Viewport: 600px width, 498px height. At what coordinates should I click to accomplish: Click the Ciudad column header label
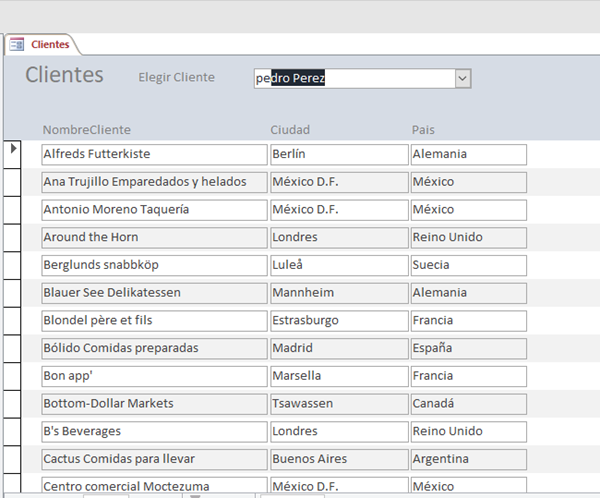290,130
